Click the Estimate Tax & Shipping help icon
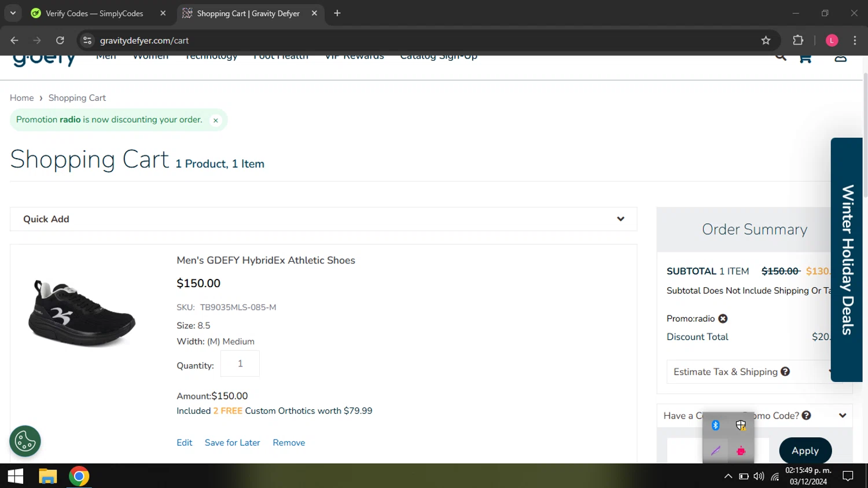 (785, 372)
